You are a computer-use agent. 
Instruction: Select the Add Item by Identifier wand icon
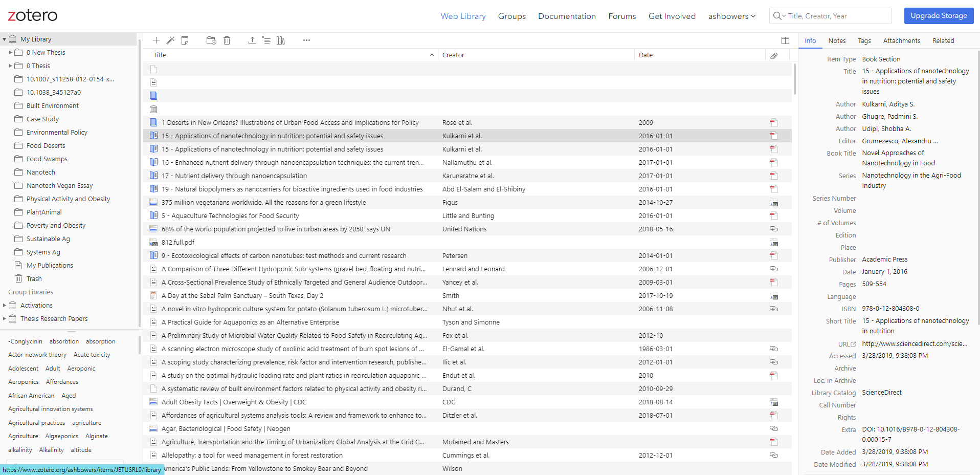pos(171,40)
